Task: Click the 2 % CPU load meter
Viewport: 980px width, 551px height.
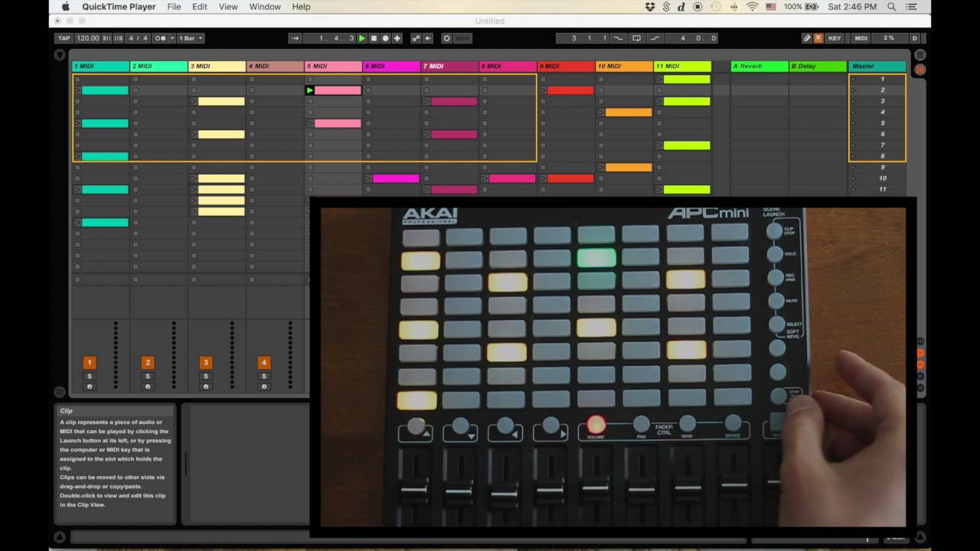Action: pos(889,38)
